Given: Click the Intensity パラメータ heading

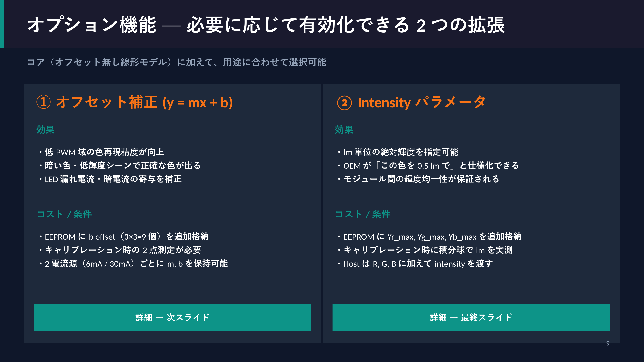Looking at the screenshot, I should (422, 102).
